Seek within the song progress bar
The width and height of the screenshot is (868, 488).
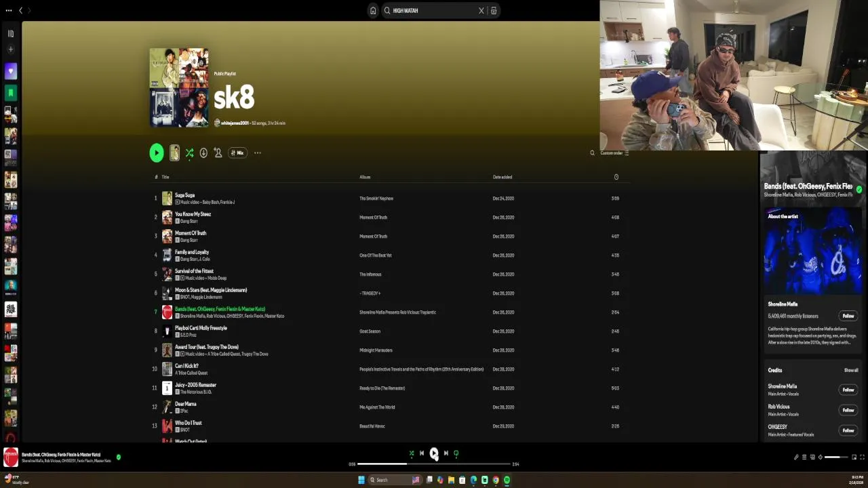coord(434,464)
